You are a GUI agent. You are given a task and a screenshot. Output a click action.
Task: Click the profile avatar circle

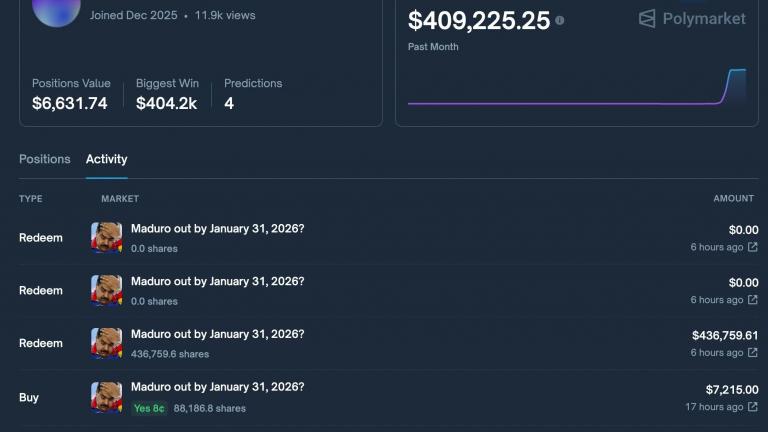(x=56, y=8)
